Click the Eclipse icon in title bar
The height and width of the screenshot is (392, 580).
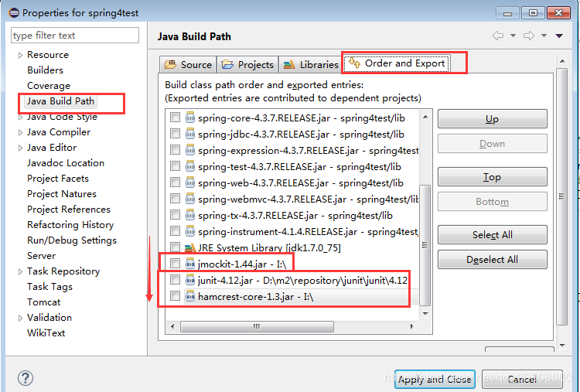click(14, 12)
